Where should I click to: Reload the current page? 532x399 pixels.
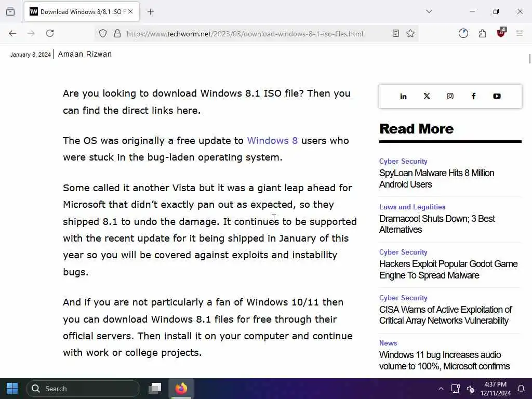coord(50,33)
